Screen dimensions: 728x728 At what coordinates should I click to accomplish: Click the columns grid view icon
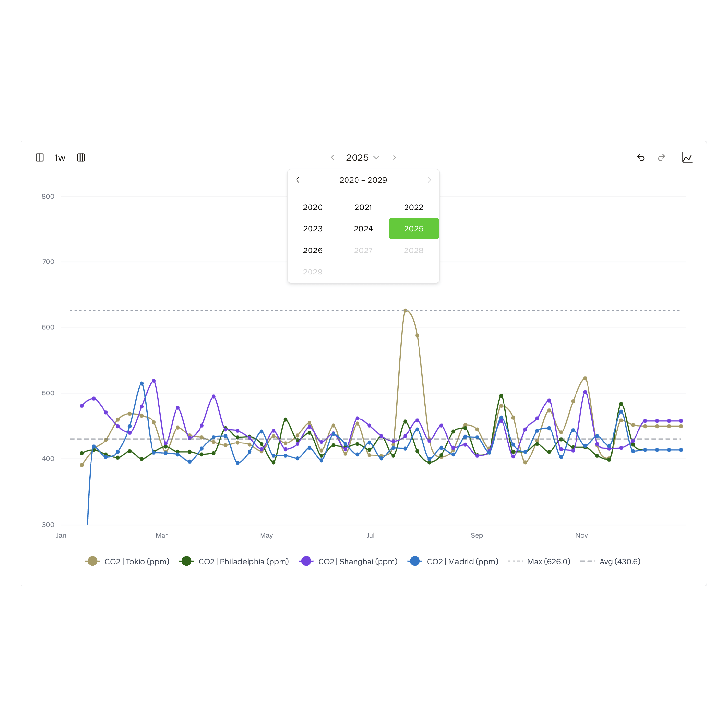click(81, 158)
